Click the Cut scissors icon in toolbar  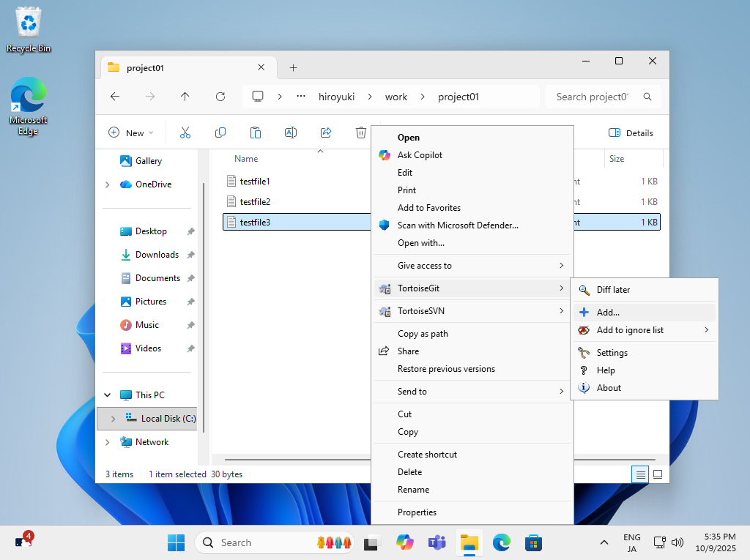click(185, 132)
